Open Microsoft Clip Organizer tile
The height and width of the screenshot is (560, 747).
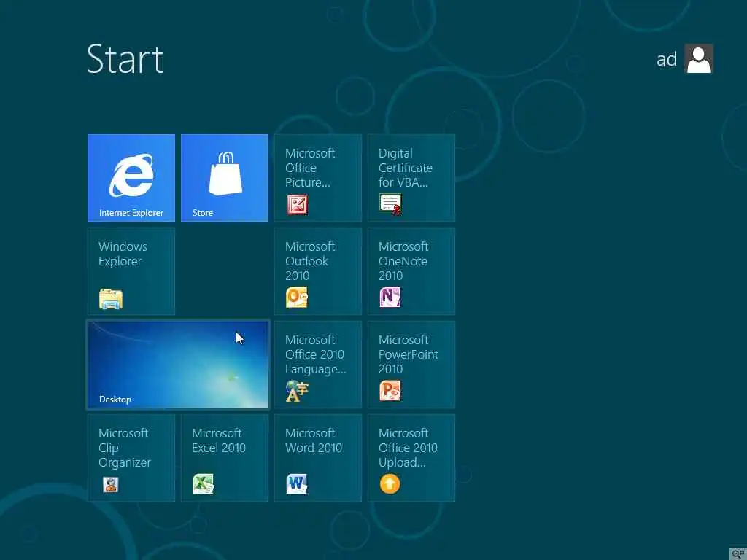coord(131,458)
